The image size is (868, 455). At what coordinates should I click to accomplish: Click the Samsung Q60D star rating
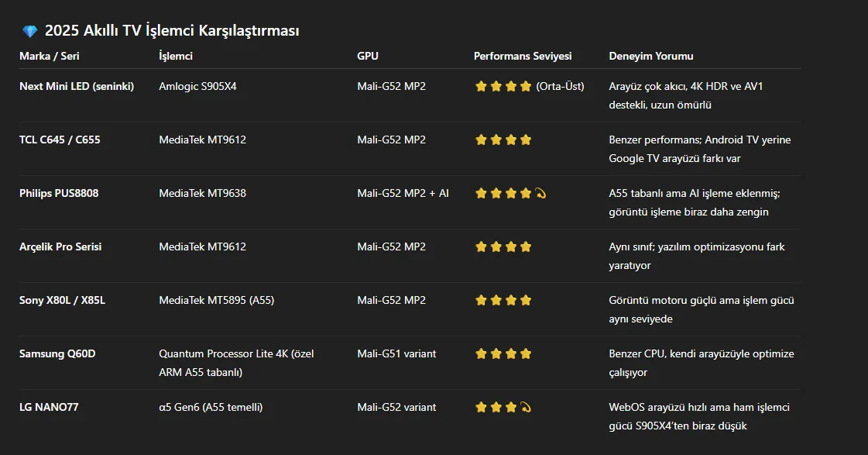503,353
